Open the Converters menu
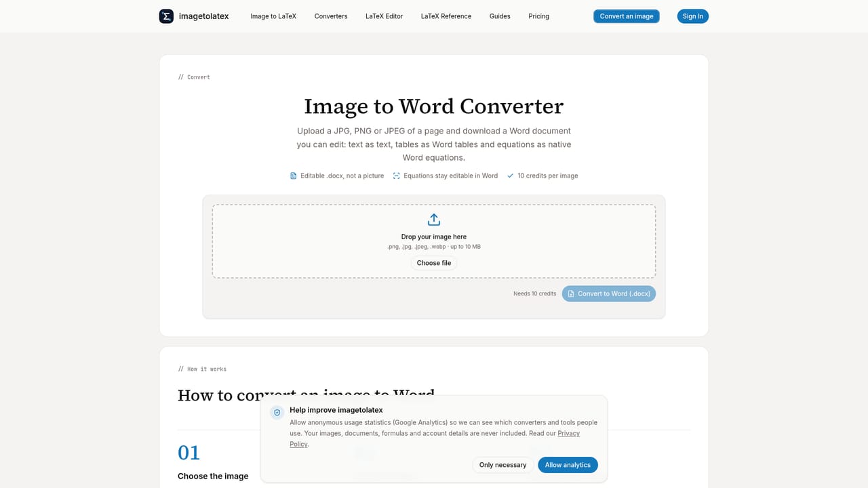 pos(331,16)
